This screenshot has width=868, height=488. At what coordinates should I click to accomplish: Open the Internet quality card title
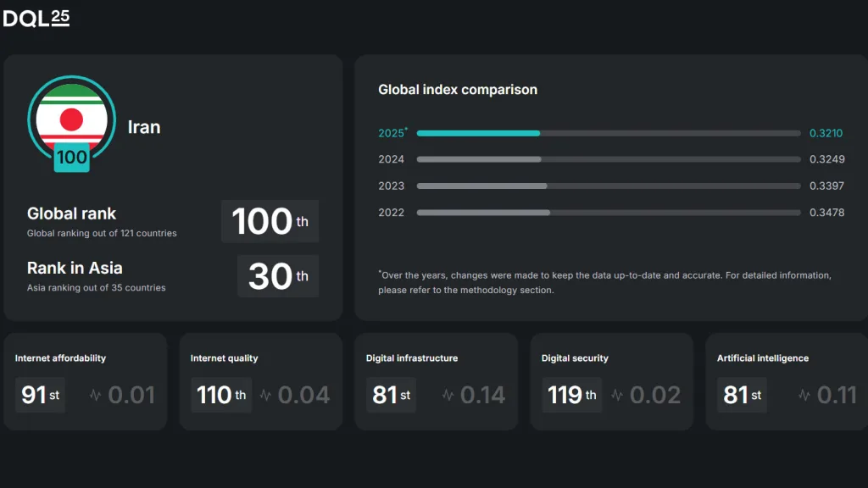click(x=224, y=358)
